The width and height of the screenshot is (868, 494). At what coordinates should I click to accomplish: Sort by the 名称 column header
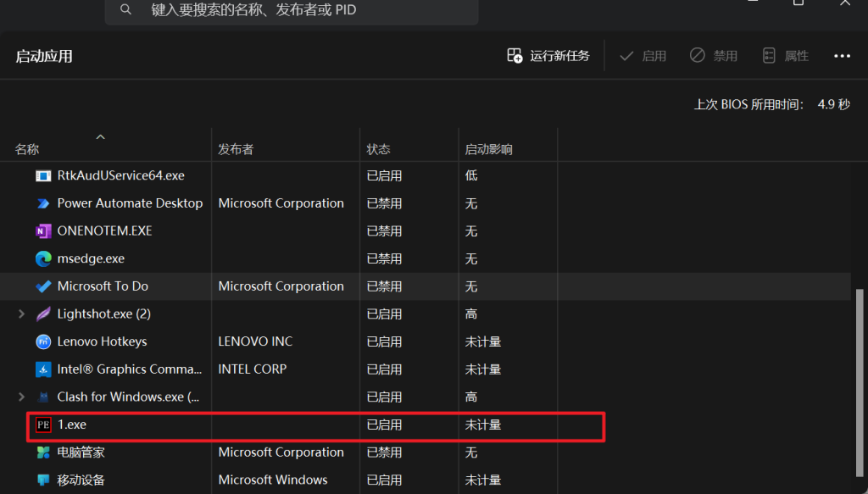[x=27, y=149]
